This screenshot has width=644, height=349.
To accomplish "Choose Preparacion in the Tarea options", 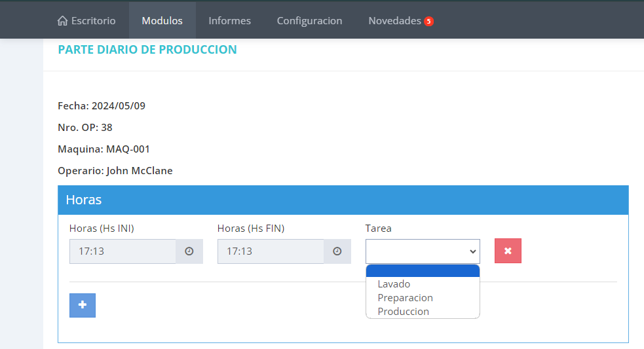I will click(405, 298).
